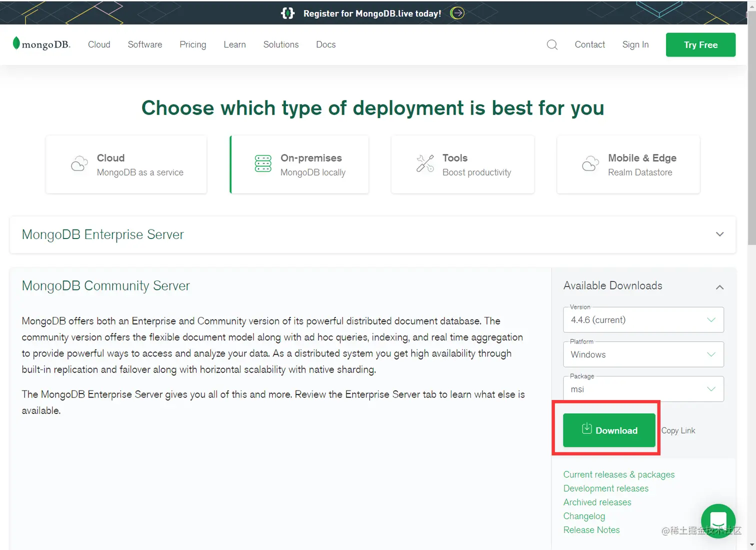Open the Archived releases link

[597, 502]
